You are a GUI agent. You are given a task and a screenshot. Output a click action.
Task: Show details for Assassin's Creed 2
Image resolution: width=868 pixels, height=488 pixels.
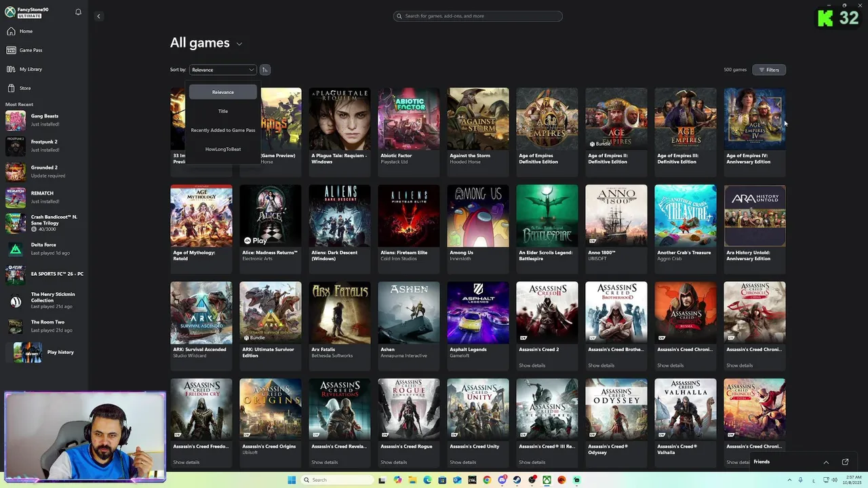point(532,365)
